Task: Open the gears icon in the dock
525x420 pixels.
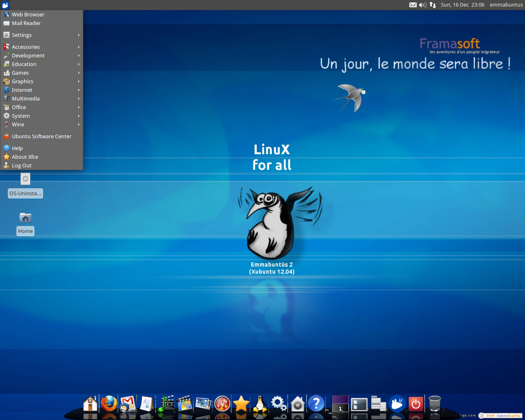Action: [x=279, y=404]
